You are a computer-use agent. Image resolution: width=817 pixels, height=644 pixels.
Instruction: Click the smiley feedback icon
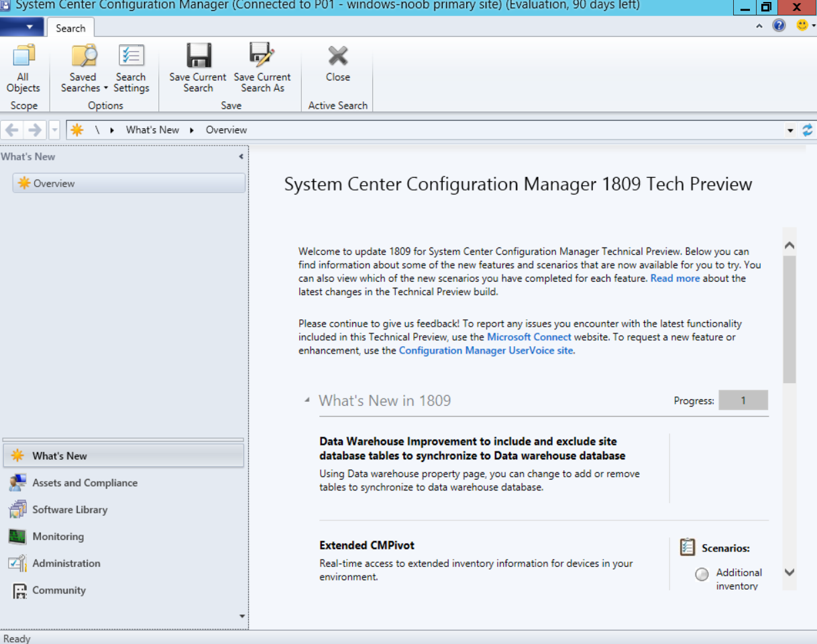tap(802, 25)
